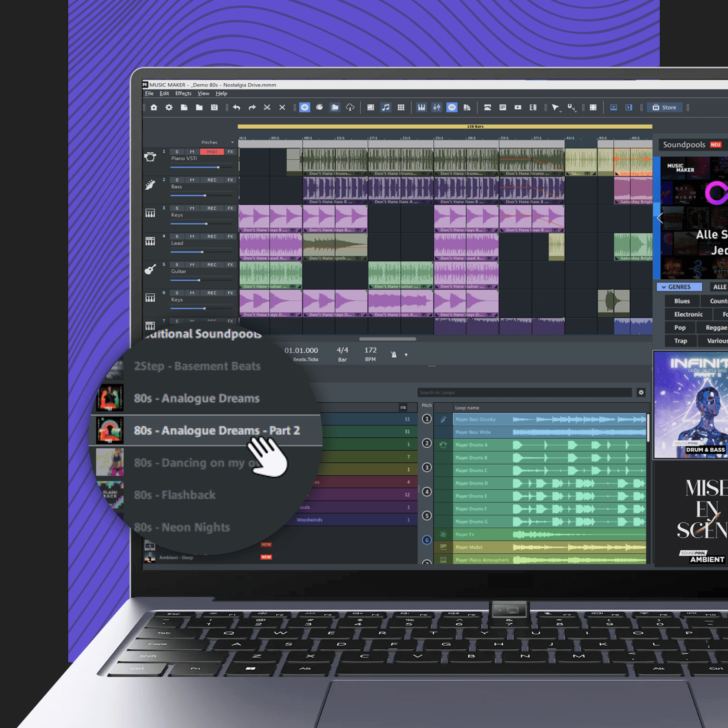Click the Home icon in the toolbar

154,107
